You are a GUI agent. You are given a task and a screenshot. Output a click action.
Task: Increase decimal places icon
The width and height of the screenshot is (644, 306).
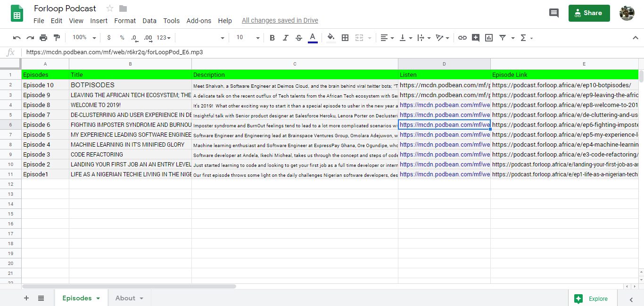(x=148, y=38)
